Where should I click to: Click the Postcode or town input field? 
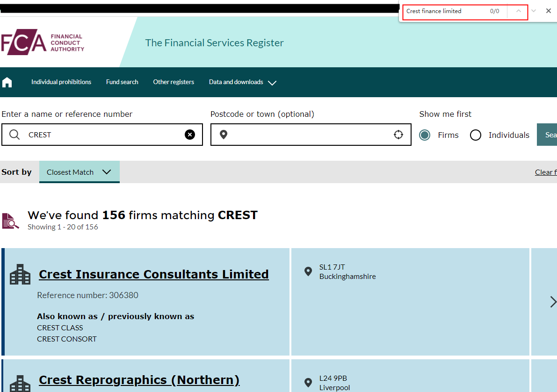309,135
